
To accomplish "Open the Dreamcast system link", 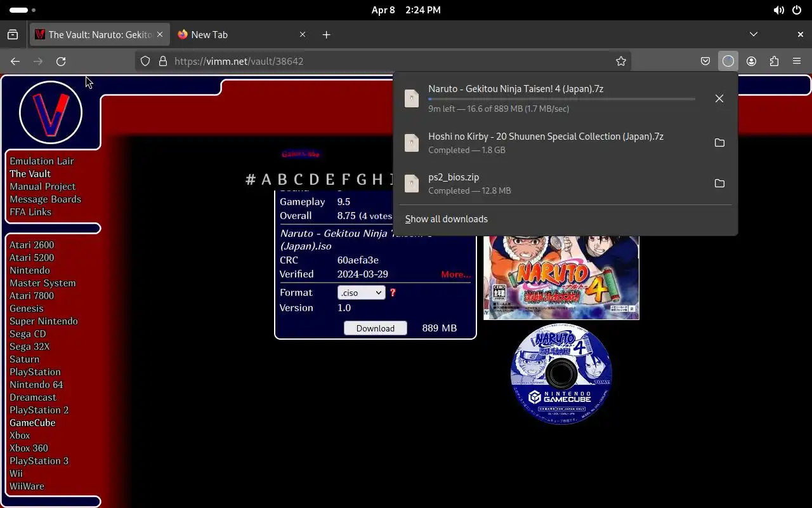I will (33, 398).
